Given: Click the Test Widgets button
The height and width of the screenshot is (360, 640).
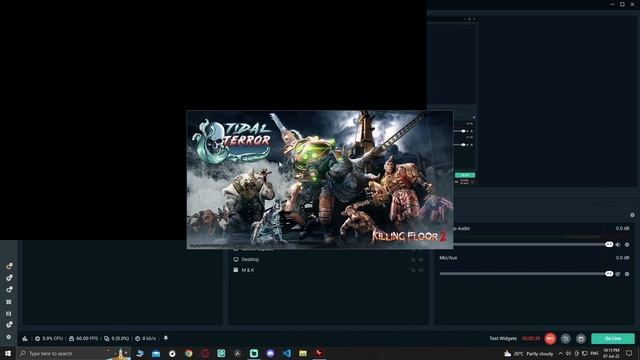Looking at the screenshot, I should point(503,338).
